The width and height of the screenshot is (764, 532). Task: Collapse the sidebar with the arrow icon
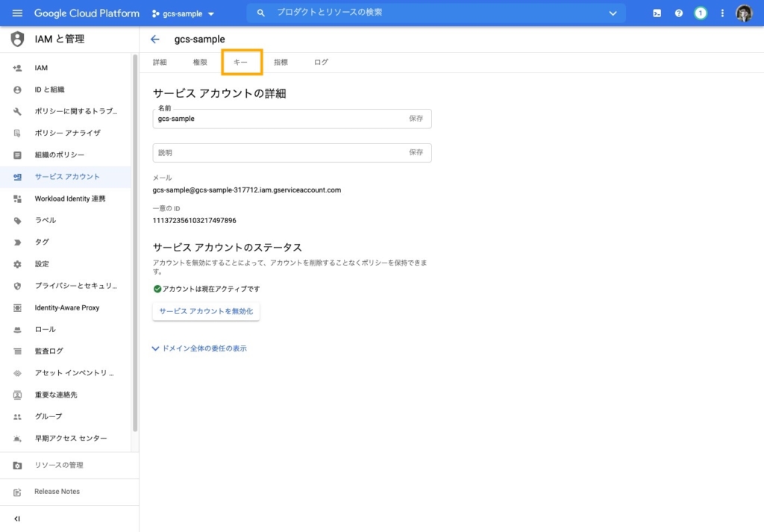pos(17,519)
